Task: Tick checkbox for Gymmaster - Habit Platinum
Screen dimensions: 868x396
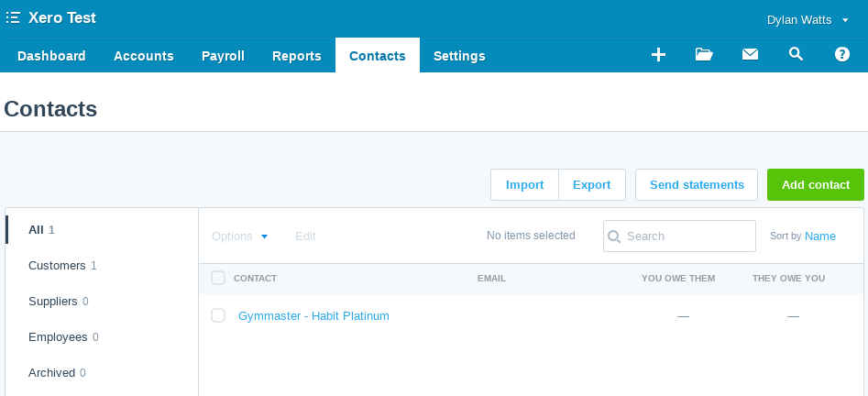Action: click(218, 315)
